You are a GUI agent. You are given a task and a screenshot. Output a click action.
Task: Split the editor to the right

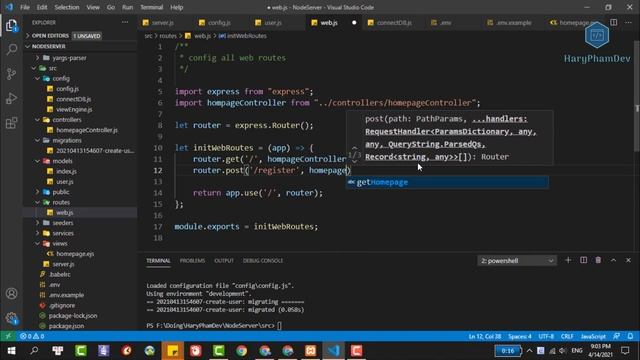613,22
